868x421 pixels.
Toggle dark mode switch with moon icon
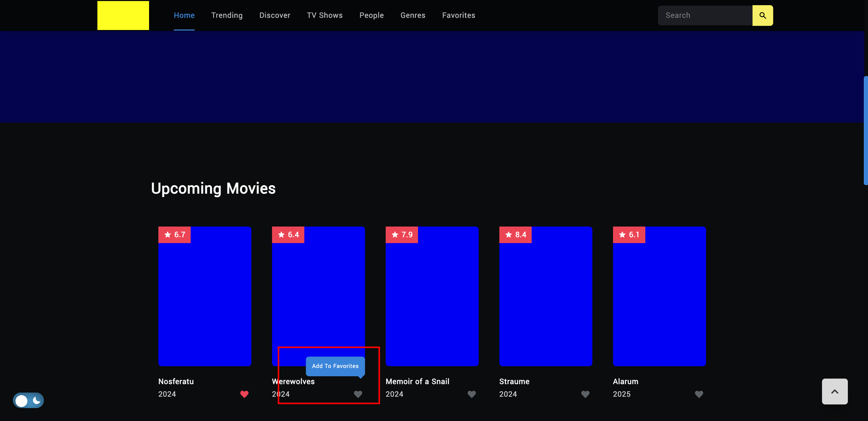pos(28,400)
